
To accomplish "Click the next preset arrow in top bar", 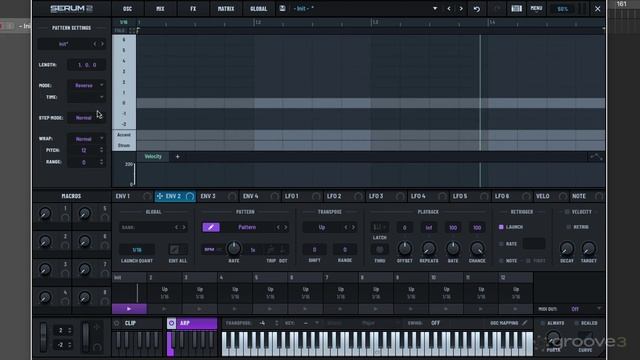I will click(461, 9).
